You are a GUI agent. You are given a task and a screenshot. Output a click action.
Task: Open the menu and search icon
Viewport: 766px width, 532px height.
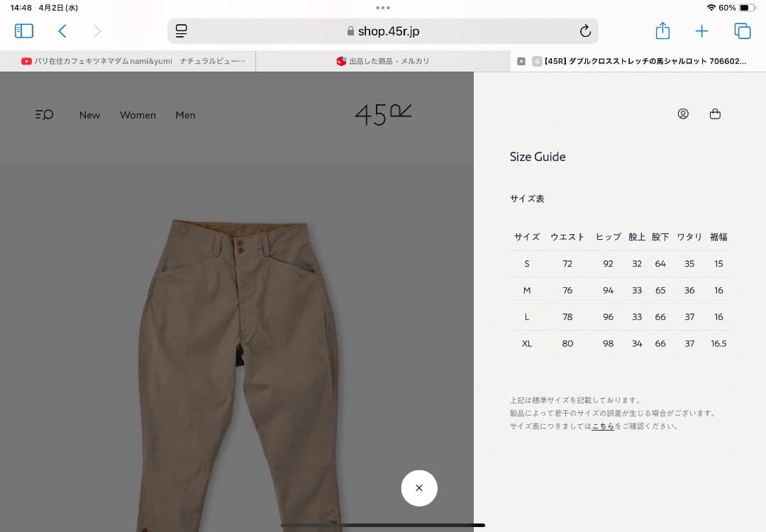(x=44, y=115)
